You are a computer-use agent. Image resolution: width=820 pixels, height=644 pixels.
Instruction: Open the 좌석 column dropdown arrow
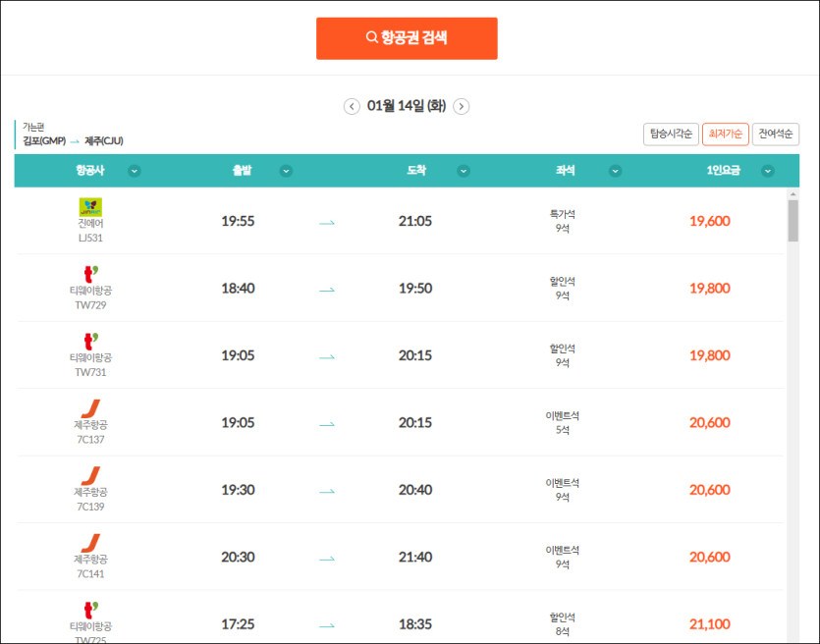coord(616,171)
